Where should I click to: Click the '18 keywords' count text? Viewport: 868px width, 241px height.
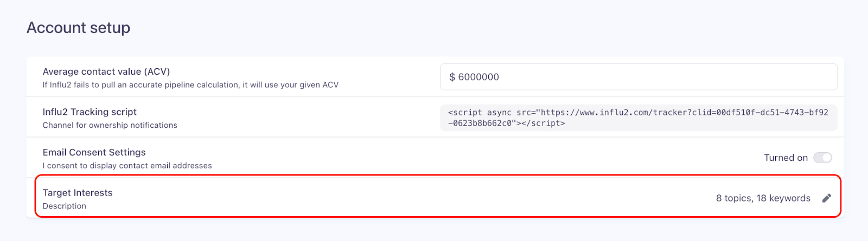(x=783, y=198)
